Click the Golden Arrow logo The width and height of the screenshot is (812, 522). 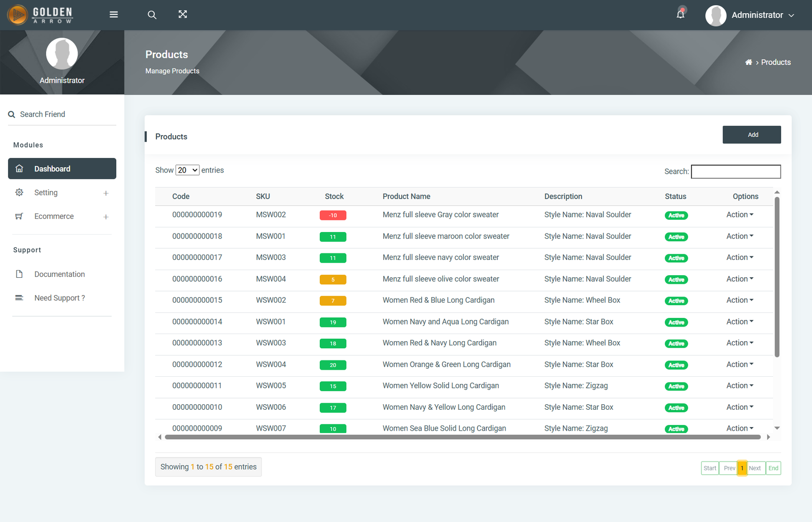tap(40, 15)
